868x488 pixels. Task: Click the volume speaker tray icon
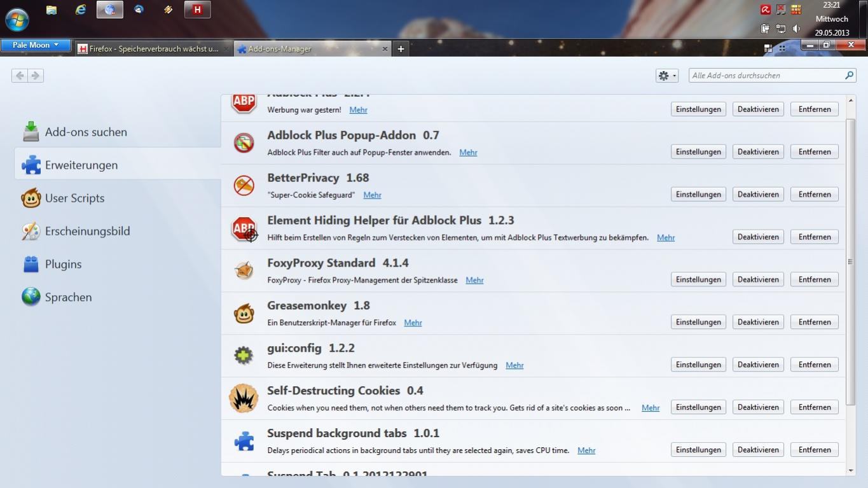[x=796, y=29]
